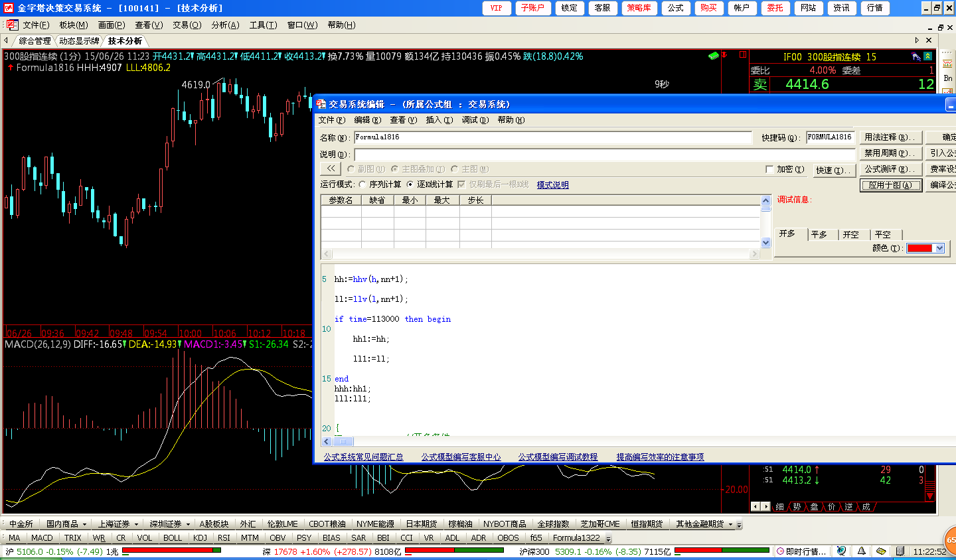The width and height of the screenshot is (956, 560).
Task: Click the green chip icon above the chart
Action: pyautogui.click(x=714, y=56)
